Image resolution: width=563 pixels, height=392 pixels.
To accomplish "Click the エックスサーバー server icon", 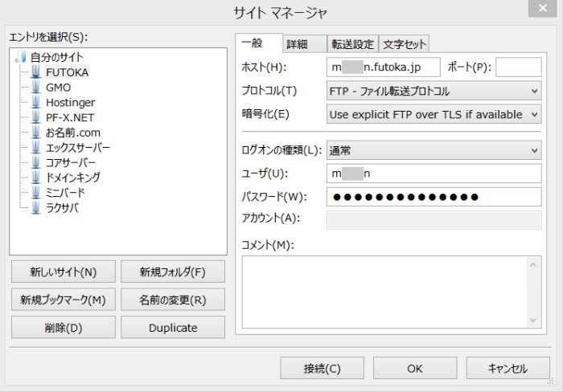I will pos(35,148).
